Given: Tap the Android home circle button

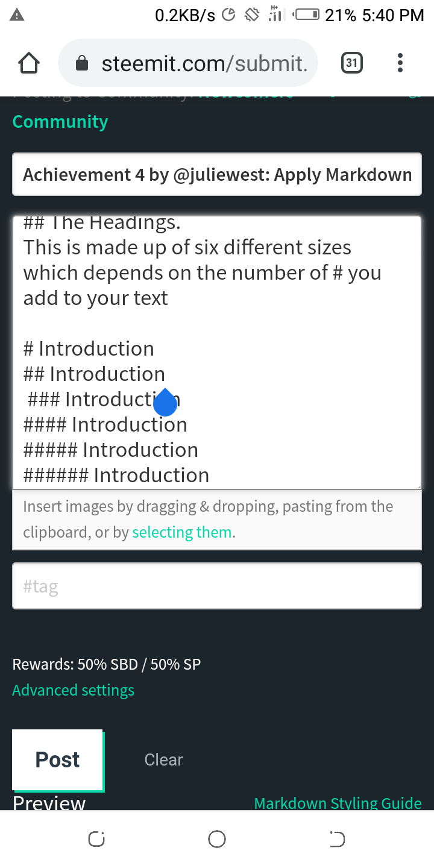Looking at the screenshot, I should [216, 838].
